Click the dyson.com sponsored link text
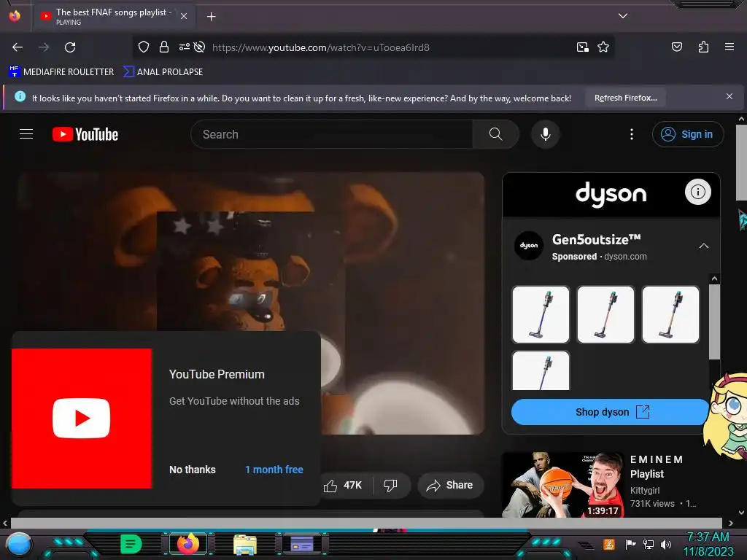747x560 pixels. 625,257
